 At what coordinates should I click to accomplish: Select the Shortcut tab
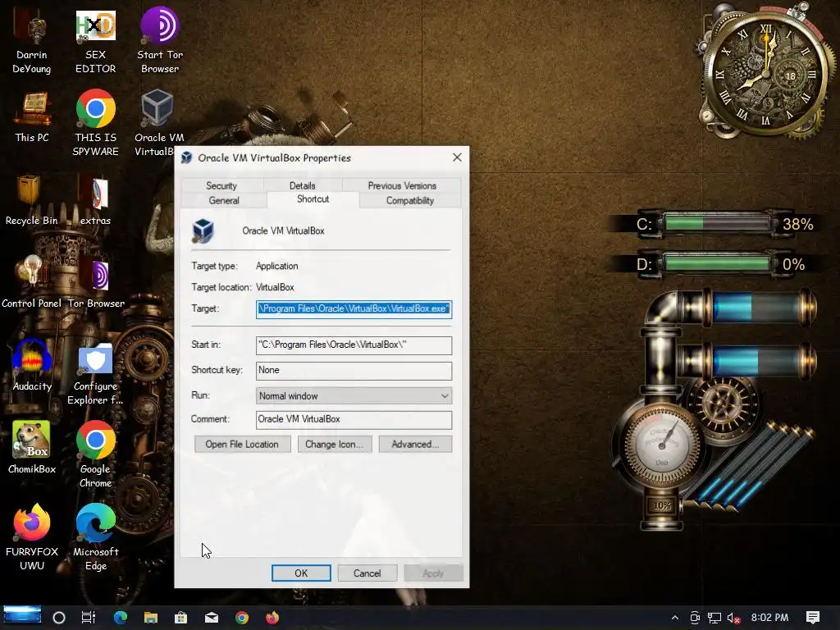(313, 199)
